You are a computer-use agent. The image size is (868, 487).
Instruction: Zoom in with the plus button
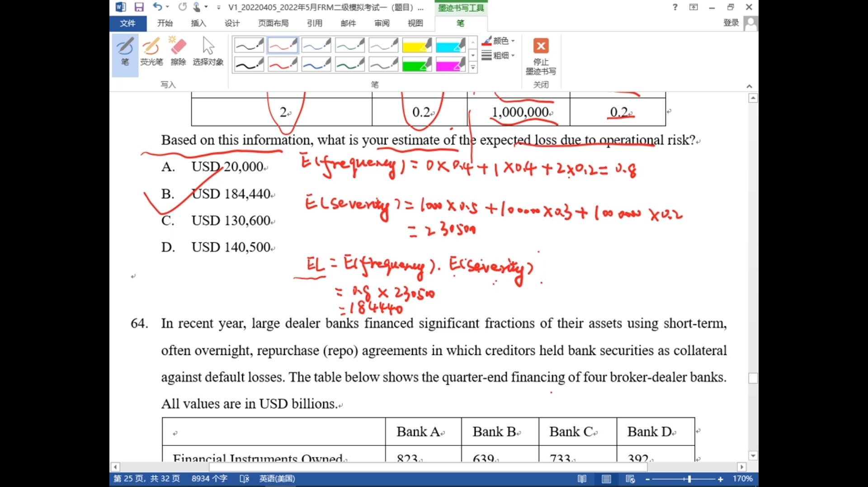tap(721, 479)
